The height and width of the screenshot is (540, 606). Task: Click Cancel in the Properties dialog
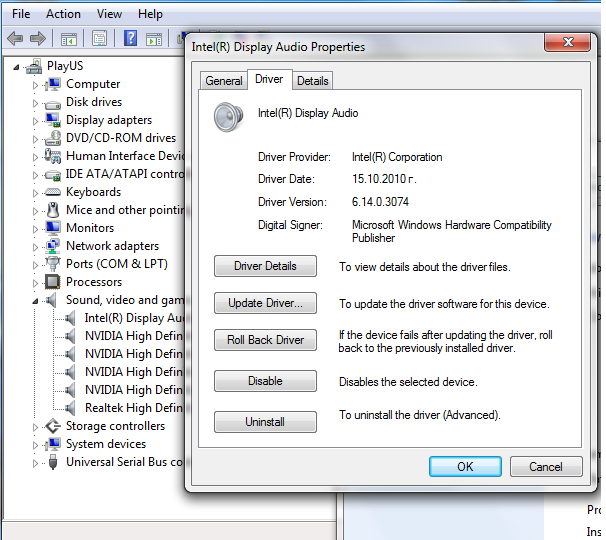tap(546, 467)
